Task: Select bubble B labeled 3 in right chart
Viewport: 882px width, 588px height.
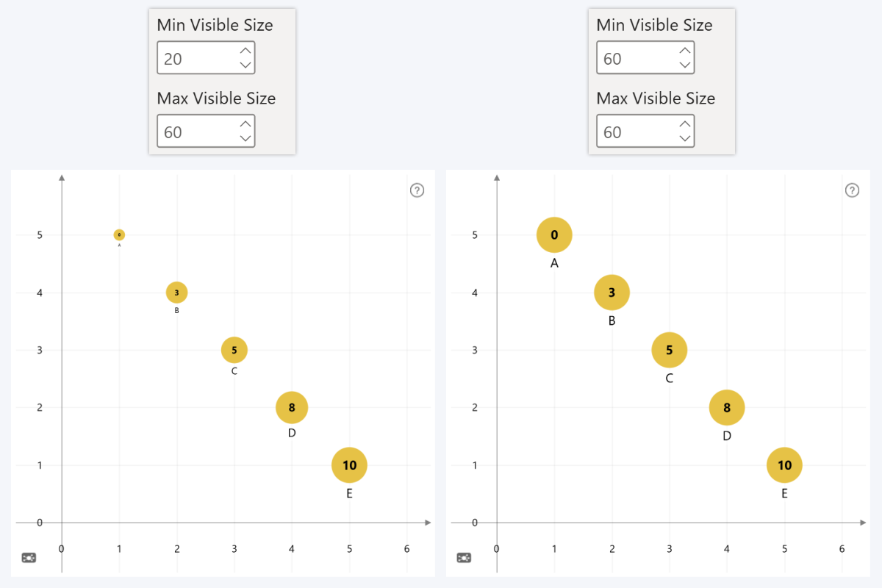Action: click(x=612, y=292)
